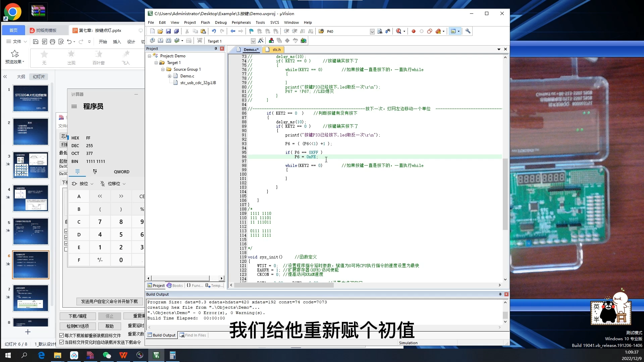This screenshot has height=362, width=644.
Task: Open the Calculator from the taskbar
Action: [172, 355]
